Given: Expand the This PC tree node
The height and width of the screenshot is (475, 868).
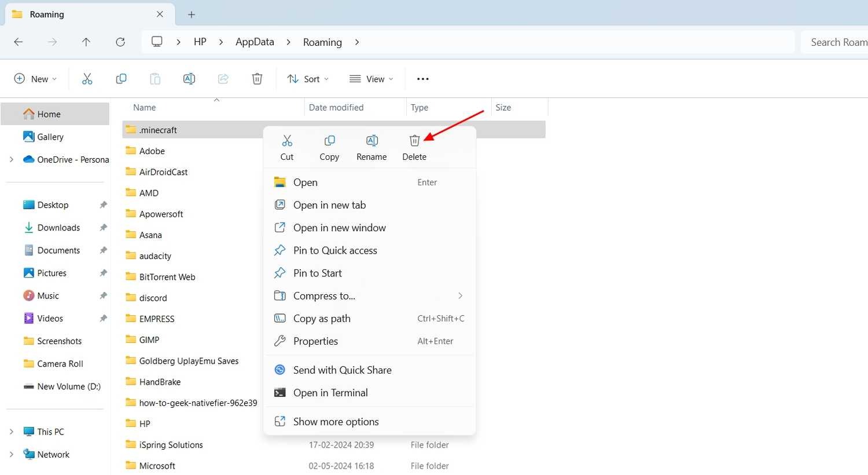Looking at the screenshot, I should (x=11, y=432).
